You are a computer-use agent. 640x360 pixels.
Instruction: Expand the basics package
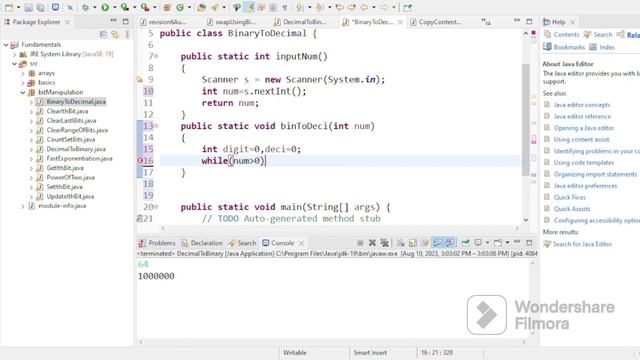(23, 83)
